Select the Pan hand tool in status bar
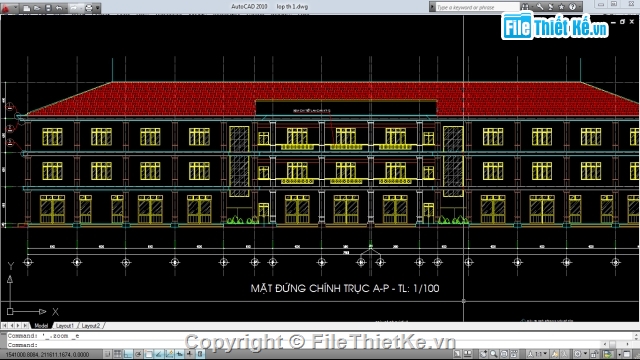 tap(483, 354)
